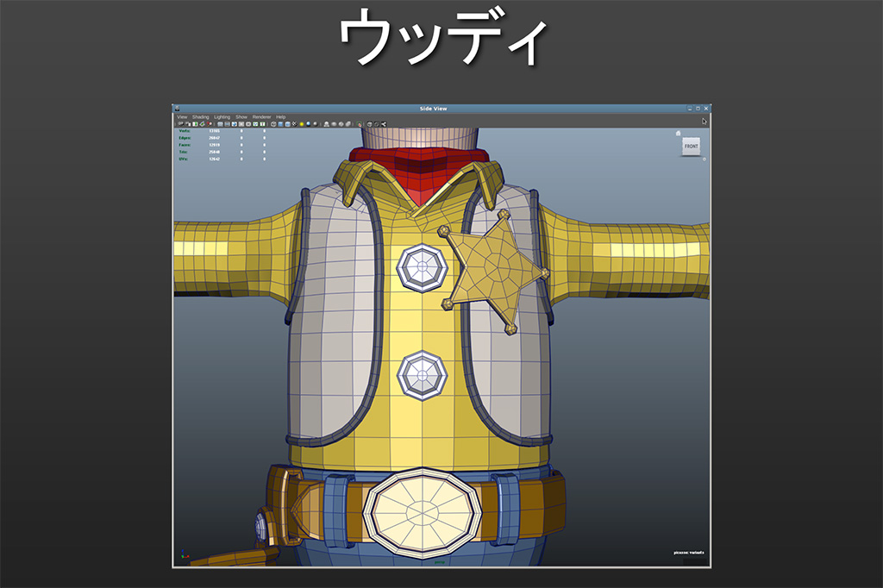Click the Bookmarks toolbar icon
Screen dimensions: 883x588
pyautogui.click(x=195, y=124)
